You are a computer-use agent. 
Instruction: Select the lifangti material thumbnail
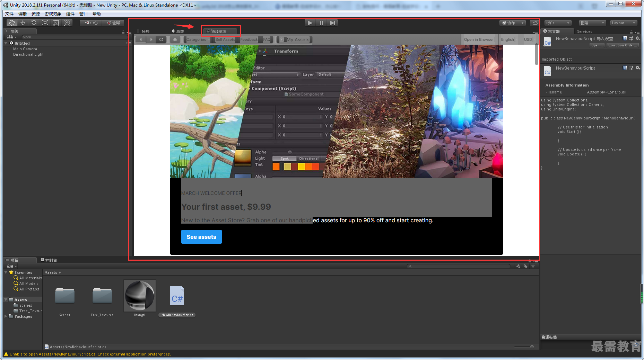[x=140, y=296]
